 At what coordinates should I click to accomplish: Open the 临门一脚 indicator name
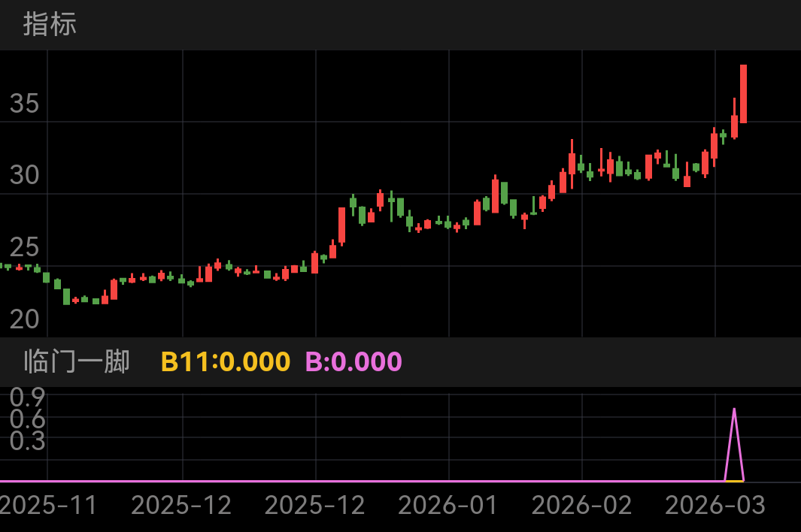[77, 361]
